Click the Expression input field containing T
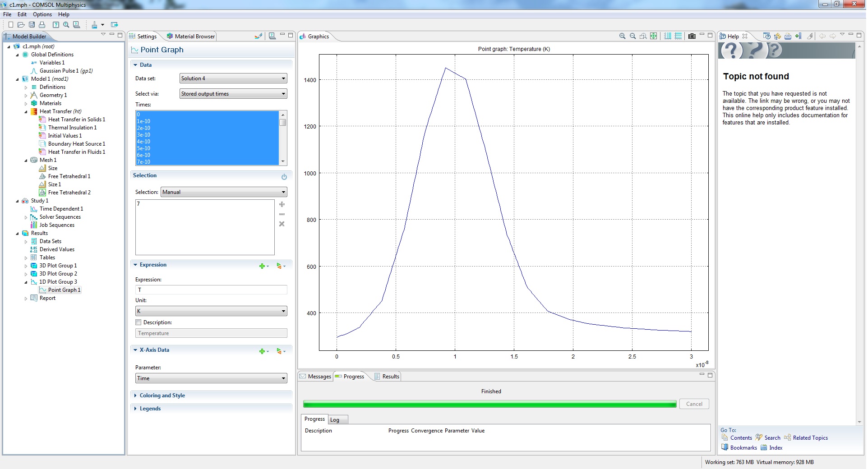 (211, 290)
